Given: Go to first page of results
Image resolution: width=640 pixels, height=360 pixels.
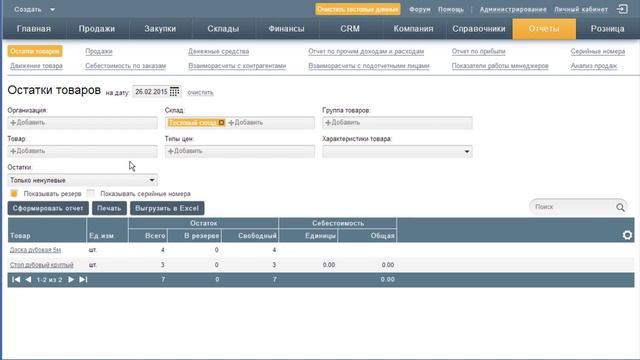Looking at the screenshot, I should click(x=16, y=280).
